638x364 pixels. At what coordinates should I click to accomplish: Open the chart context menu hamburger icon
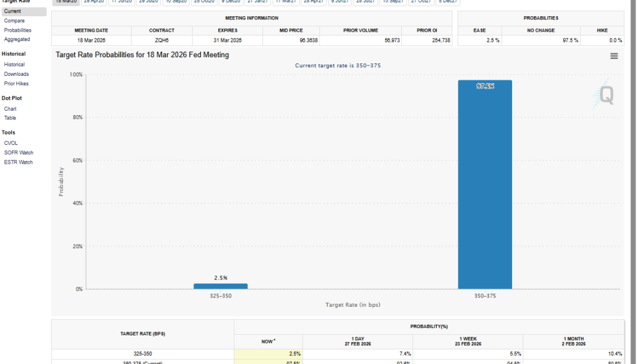pyautogui.click(x=614, y=56)
